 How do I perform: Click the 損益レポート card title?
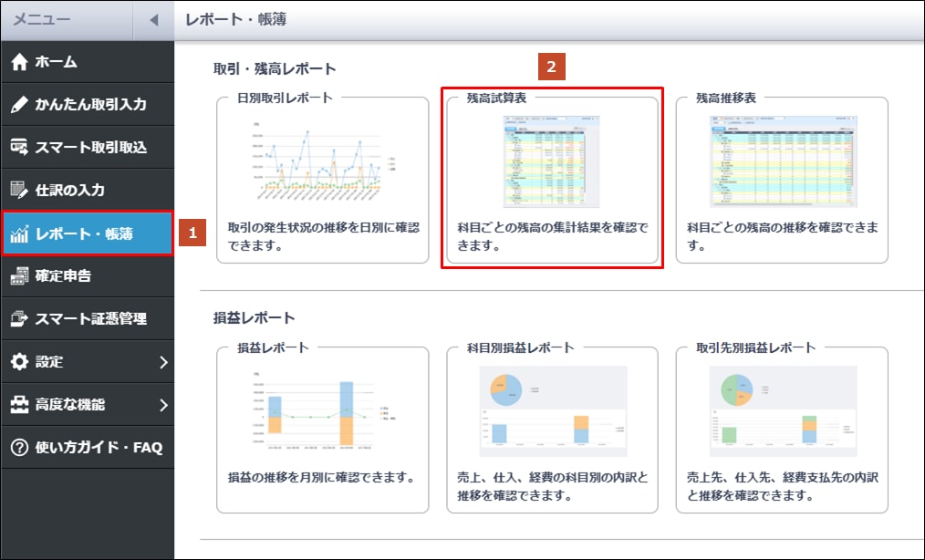pyautogui.click(x=273, y=347)
